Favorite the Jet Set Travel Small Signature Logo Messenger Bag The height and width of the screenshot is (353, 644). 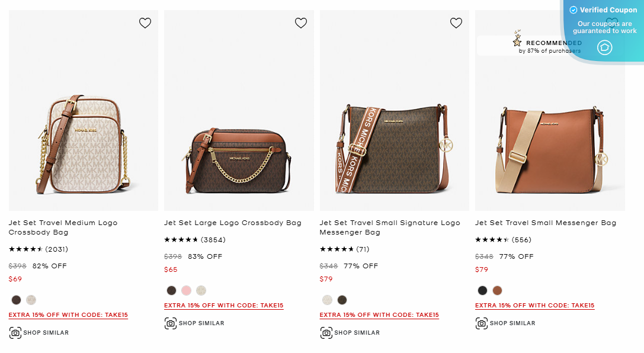(456, 23)
